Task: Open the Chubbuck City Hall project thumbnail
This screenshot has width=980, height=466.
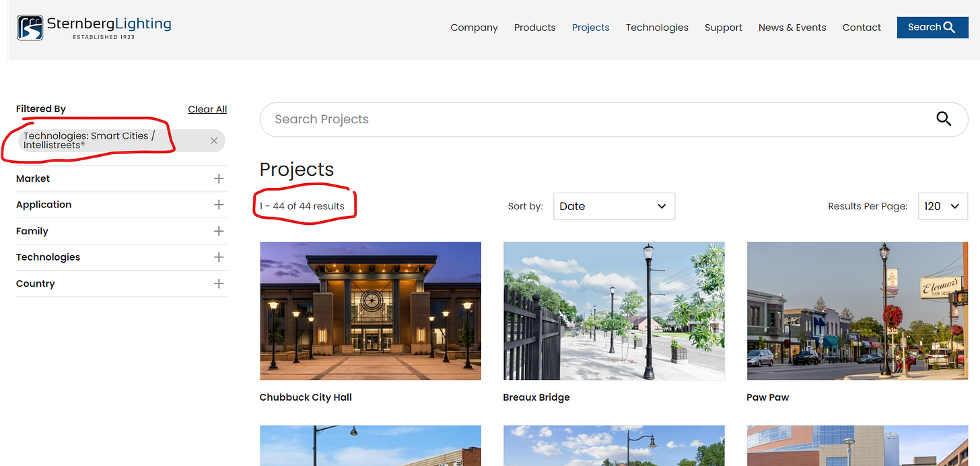Action: coord(370,311)
